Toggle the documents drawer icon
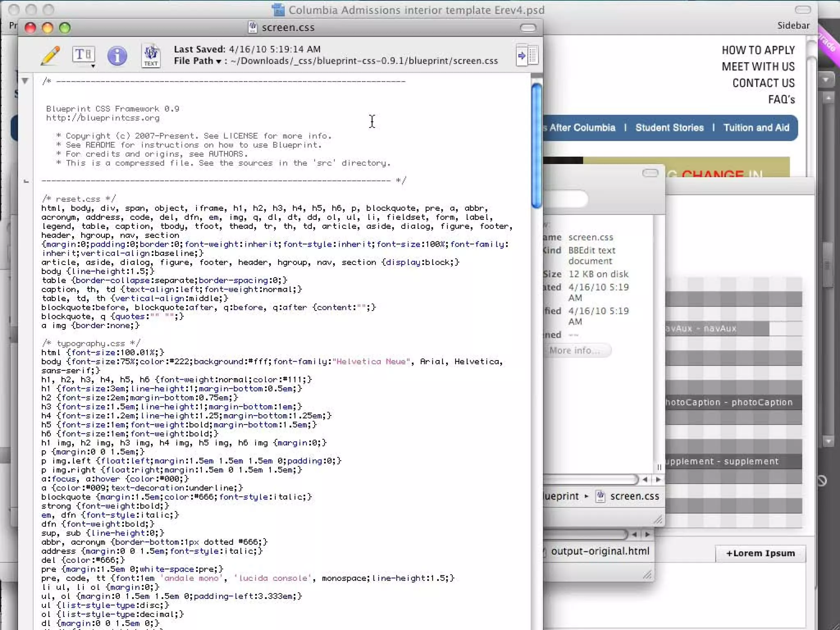The image size is (840, 630). pos(527,55)
